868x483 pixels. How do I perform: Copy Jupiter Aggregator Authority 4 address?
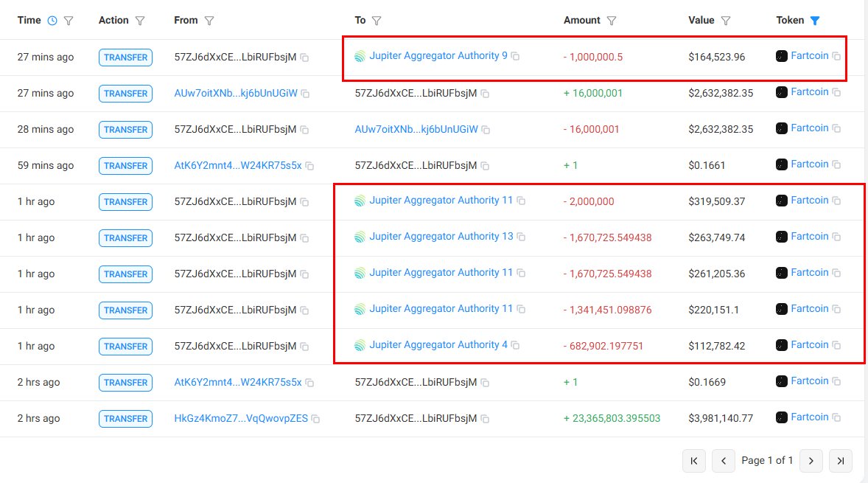click(515, 346)
